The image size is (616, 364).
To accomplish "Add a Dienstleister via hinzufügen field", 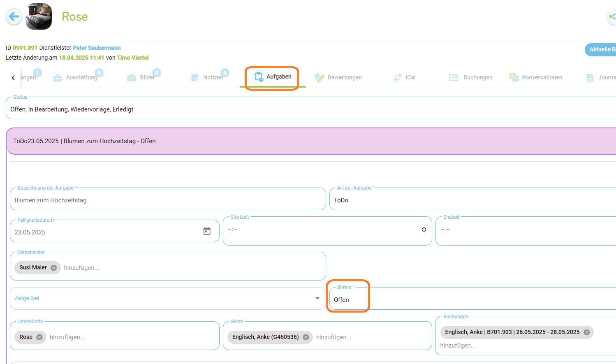I will (x=81, y=268).
